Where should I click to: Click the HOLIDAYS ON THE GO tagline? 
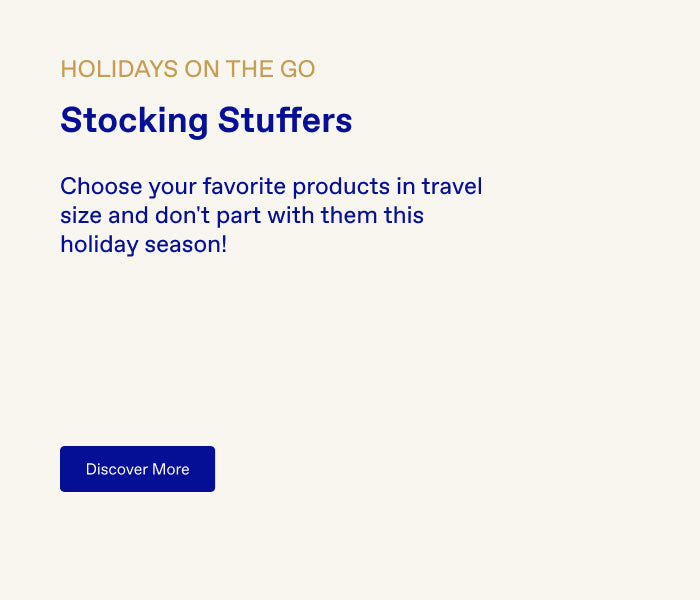[x=188, y=69]
